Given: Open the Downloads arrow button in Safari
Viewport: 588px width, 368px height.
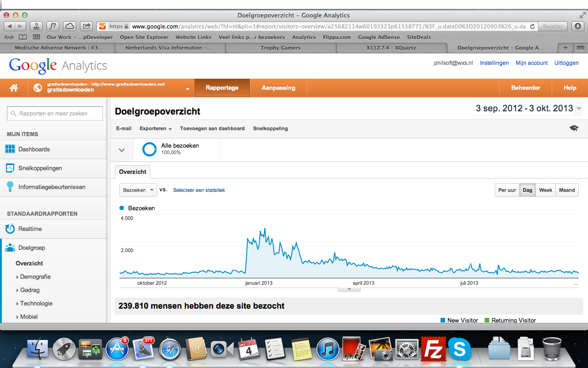Looking at the screenshot, I should pyautogui.click(x=578, y=26).
